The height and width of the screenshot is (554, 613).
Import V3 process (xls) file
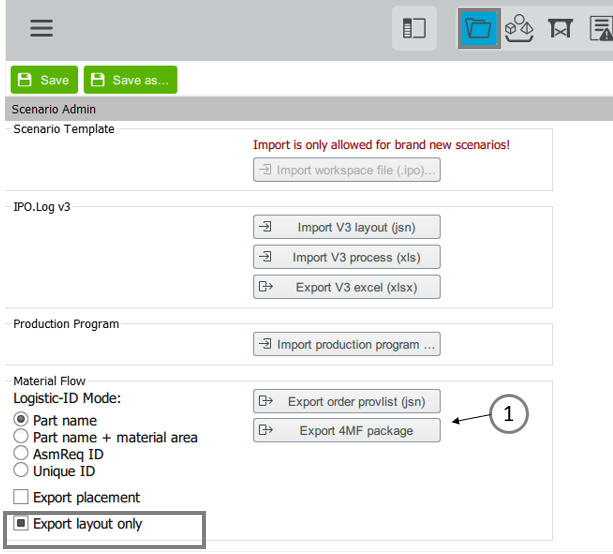click(347, 257)
